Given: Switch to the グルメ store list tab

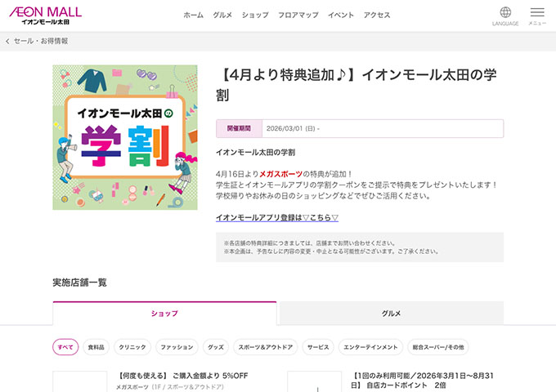Looking at the screenshot, I should [391, 314].
